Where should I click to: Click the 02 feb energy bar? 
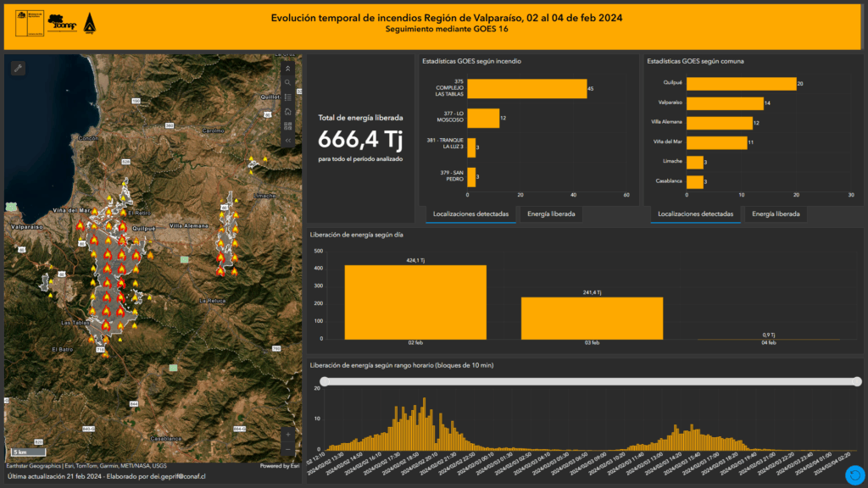(415, 302)
